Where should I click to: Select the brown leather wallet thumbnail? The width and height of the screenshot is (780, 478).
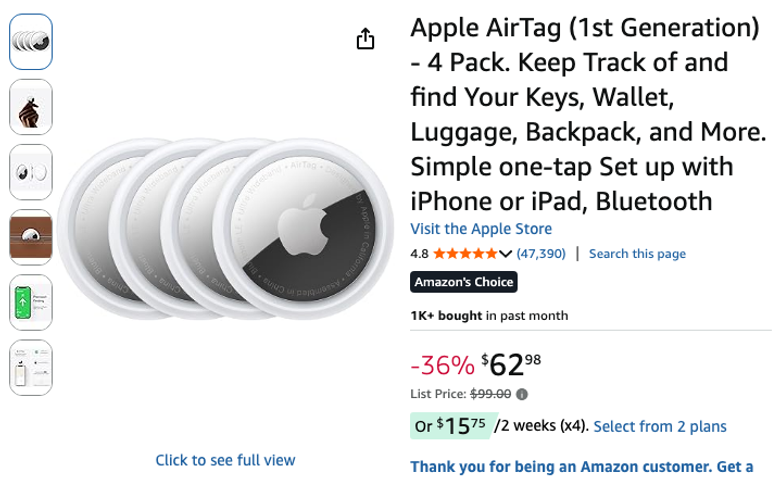click(x=31, y=237)
